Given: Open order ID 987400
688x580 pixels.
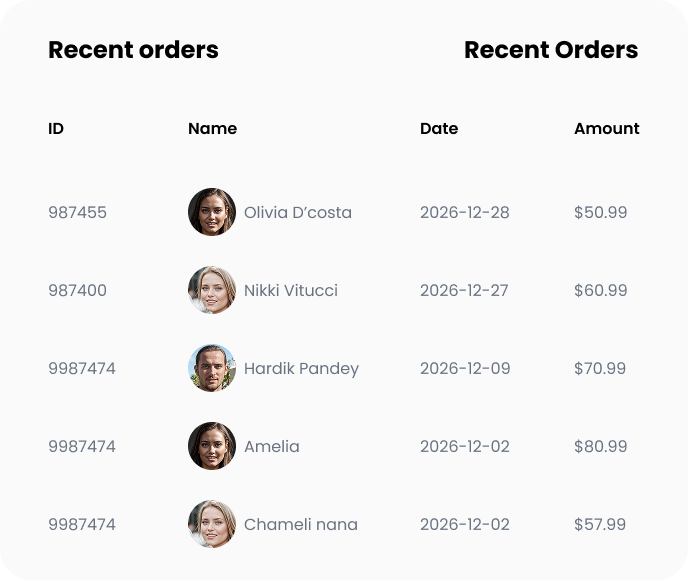Looking at the screenshot, I should click(77, 290).
